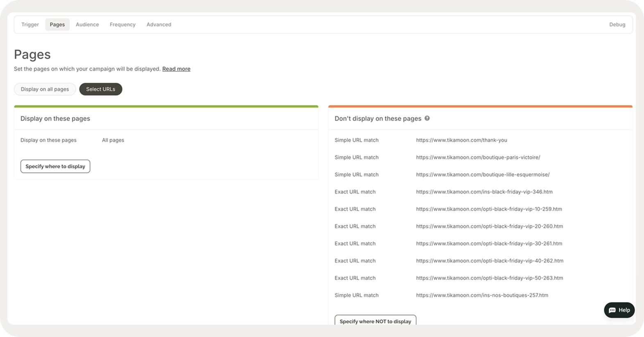The height and width of the screenshot is (337, 644).
Task: Click the ins-black-friday-vip-346 URL rule
Action: coord(484,192)
